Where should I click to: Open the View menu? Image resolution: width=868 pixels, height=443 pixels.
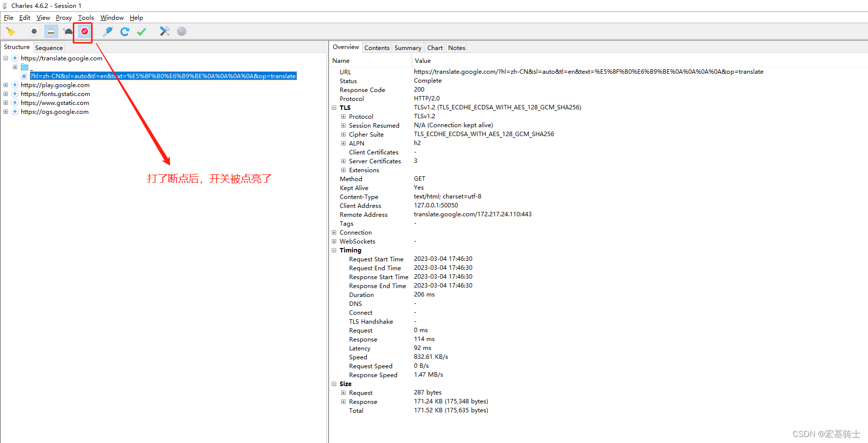point(43,18)
